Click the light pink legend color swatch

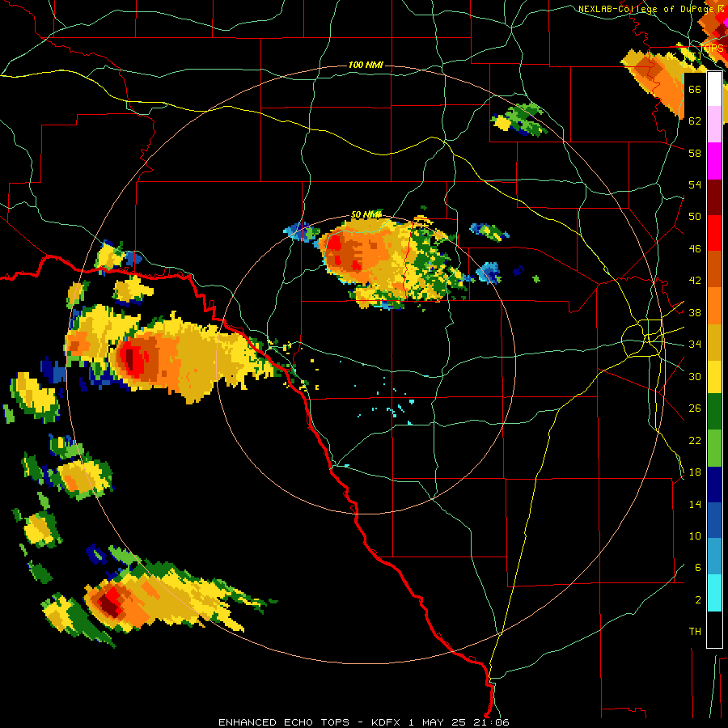714,124
